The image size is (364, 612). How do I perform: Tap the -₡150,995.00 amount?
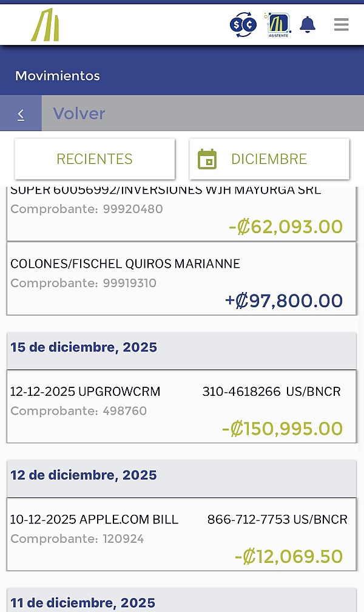(283, 429)
